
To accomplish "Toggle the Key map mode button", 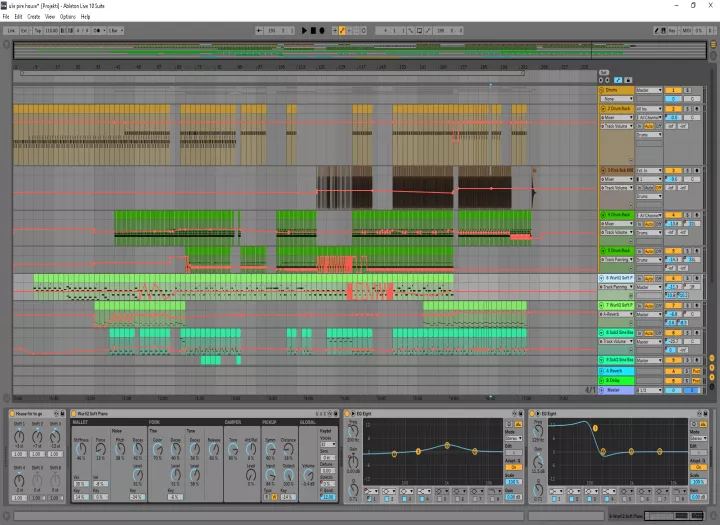I will 672,31.
